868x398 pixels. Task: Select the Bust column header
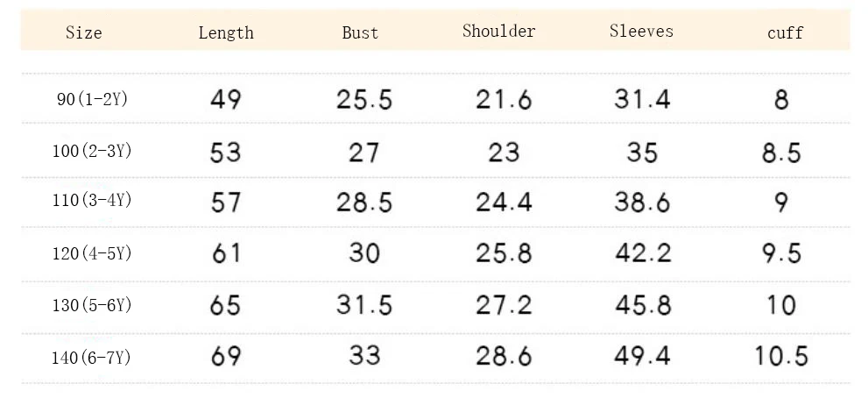click(360, 33)
